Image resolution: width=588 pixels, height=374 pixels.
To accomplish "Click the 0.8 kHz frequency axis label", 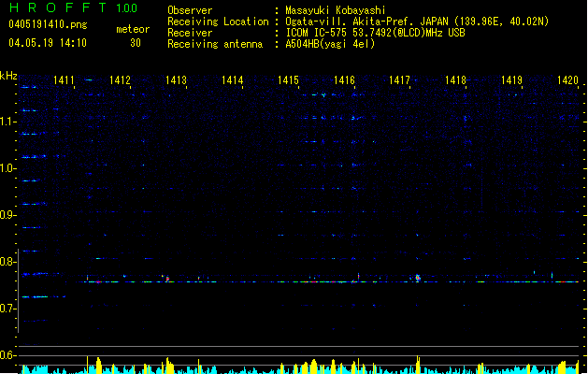I will pyautogui.click(x=7, y=262).
